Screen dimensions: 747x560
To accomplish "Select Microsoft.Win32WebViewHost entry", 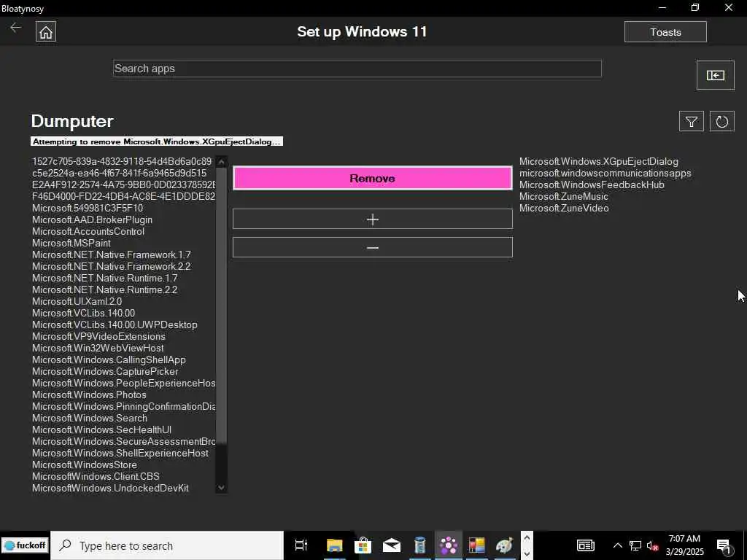I will tap(98, 348).
